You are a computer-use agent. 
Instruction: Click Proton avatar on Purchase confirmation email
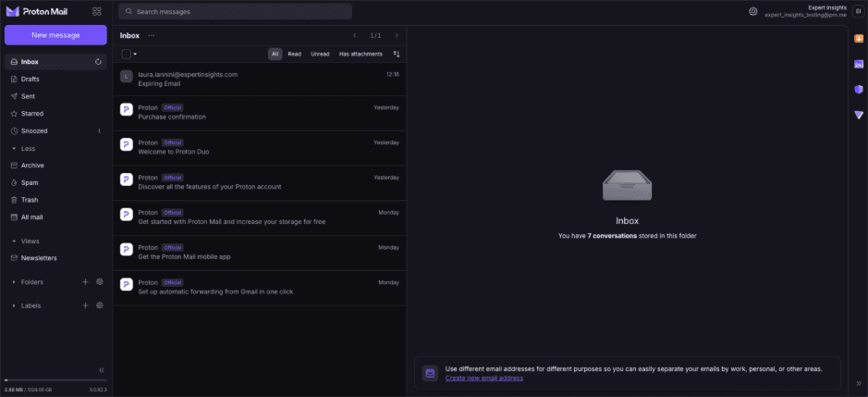pos(127,109)
